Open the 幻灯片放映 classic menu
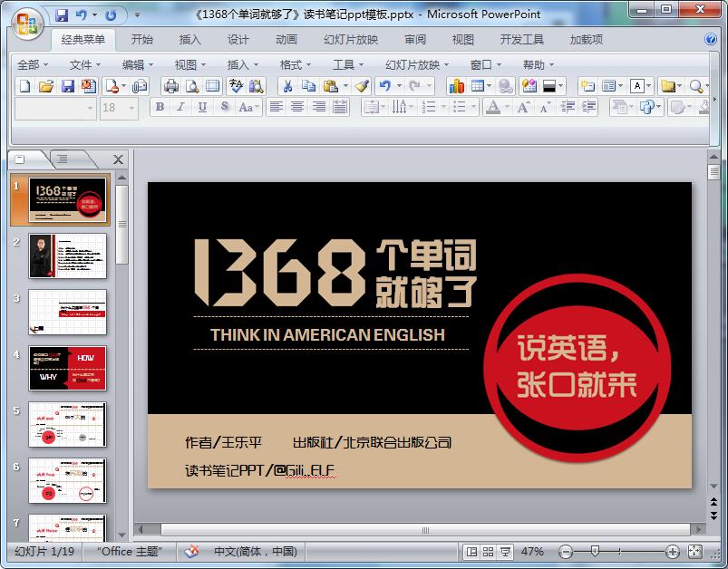 tap(416, 64)
